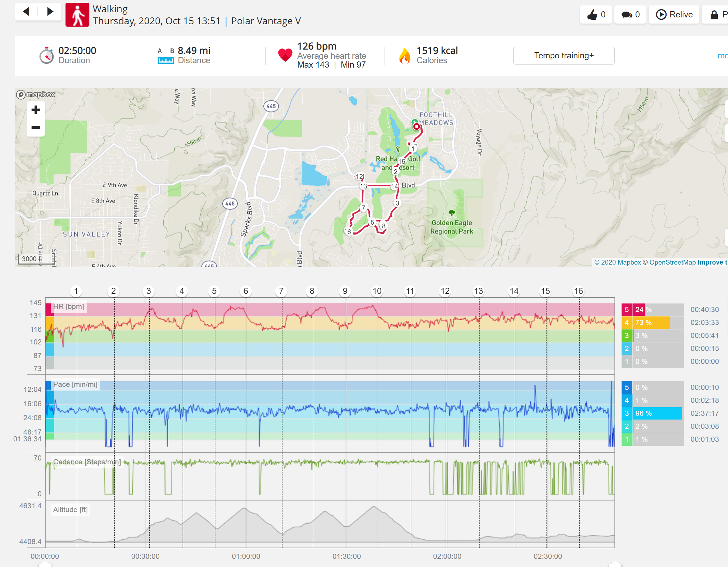The height and width of the screenshot is (567, 728).
Task: Open the OpenStreetMap attribution link
Action: (x=672, y=262)
